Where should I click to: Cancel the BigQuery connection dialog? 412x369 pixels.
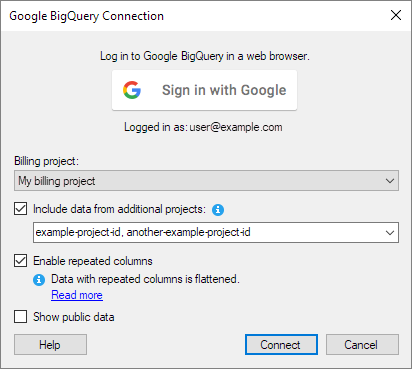tap(362, 345)
